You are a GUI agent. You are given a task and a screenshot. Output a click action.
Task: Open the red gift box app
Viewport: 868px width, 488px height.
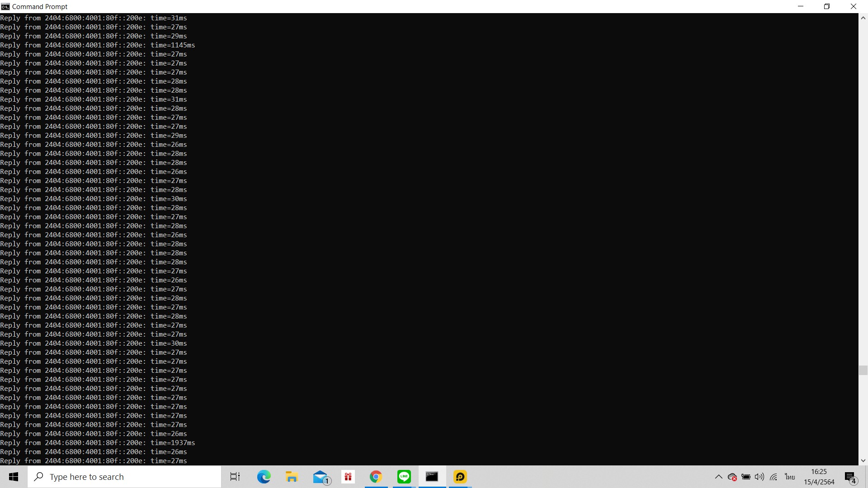click(x=348, y=477)
